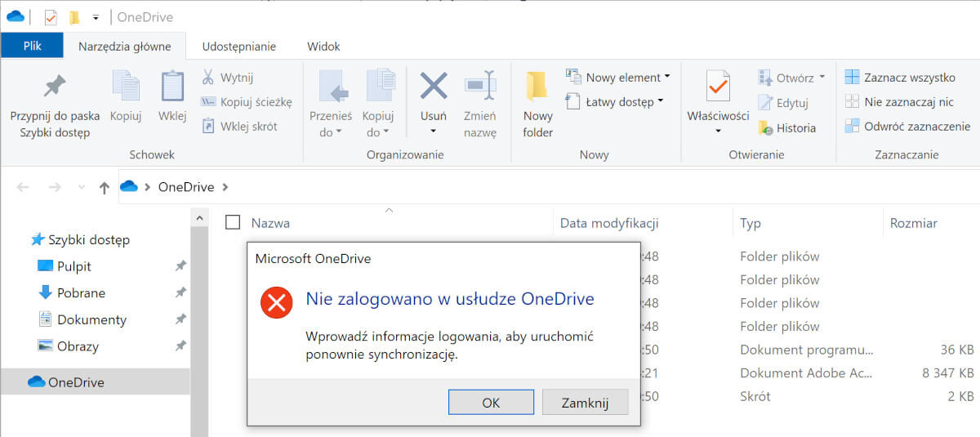Sort by the Rozmiar column header
This screenshot has height=437, width=980.
pyautogui.click(x=914, y=223)
